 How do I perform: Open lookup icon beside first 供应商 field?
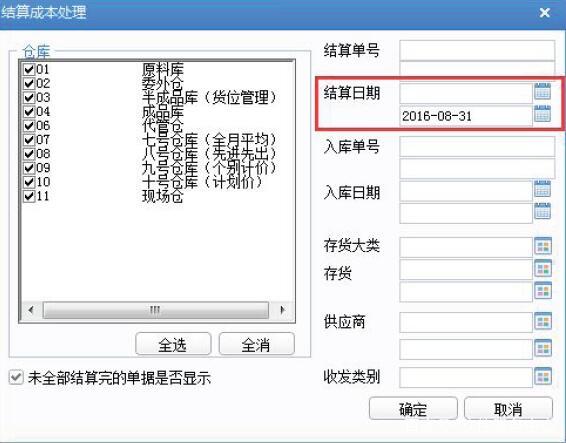click(x=543, y=321)
